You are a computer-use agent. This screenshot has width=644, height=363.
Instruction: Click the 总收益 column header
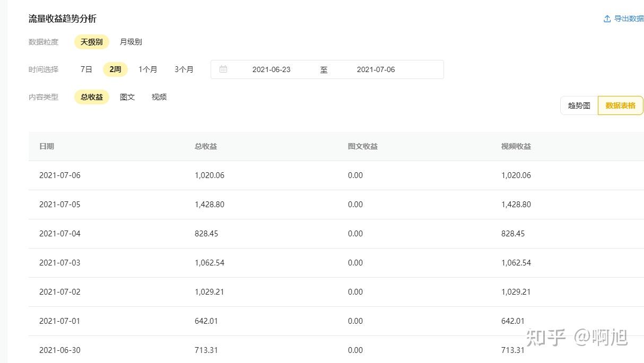pyautogui.click(x=206, y=146)
